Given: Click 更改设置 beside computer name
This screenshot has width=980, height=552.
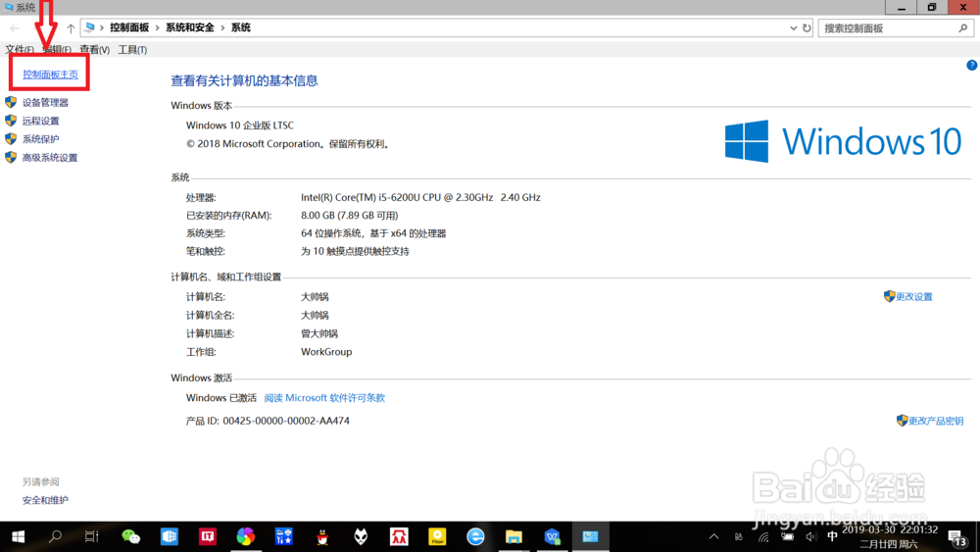Looking at the screenshot, I should pos(913,296).
